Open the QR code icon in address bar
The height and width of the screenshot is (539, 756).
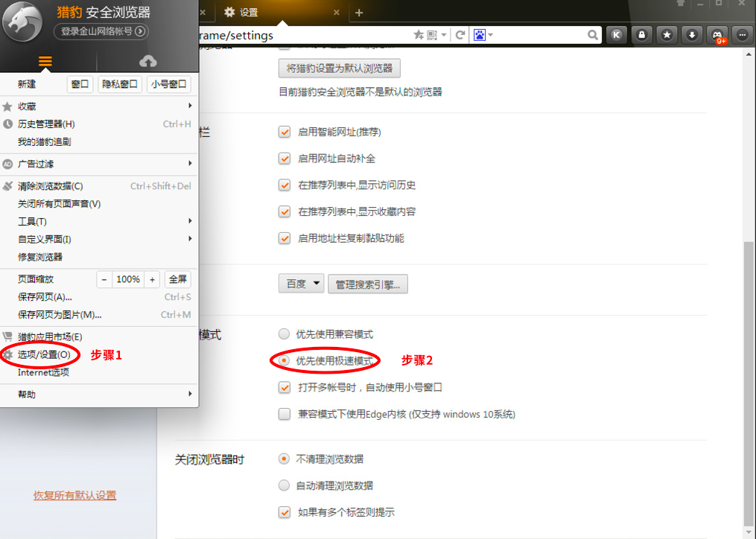(x=432, y=35)
